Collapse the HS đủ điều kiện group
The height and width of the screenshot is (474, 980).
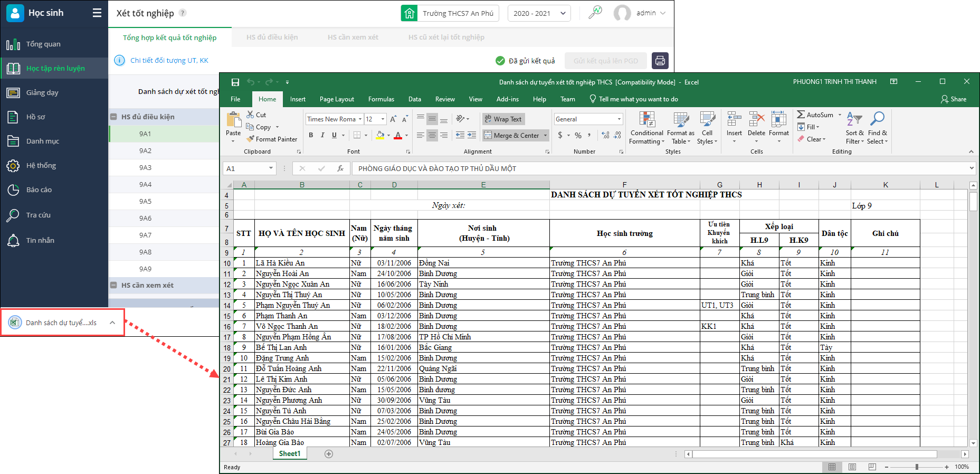click(113, 117)
